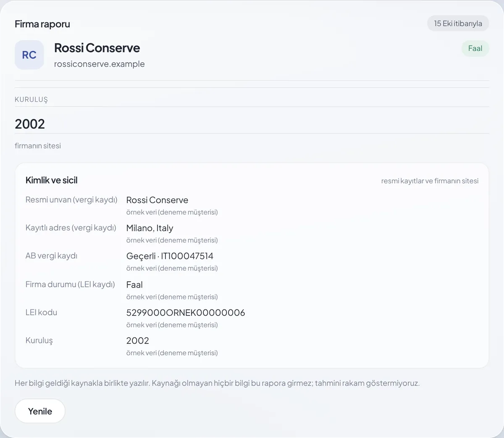The height and width of the screenshot is (438, 504).
Task: Select the LEI code 5299000ORNEK00000006
Action: point(186,313)
